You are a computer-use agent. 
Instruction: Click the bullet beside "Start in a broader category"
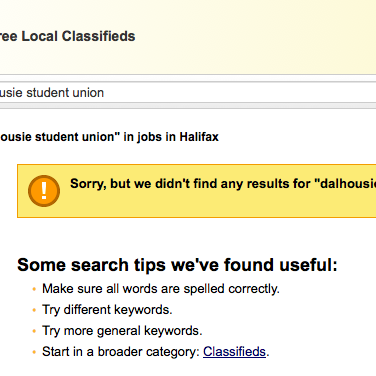pyautogui.click(x=34, y=352)
